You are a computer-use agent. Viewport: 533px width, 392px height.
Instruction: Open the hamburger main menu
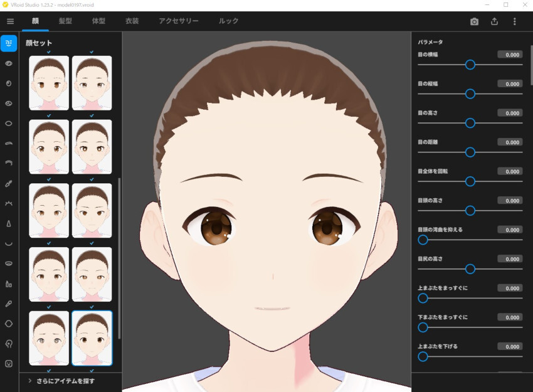10,21
